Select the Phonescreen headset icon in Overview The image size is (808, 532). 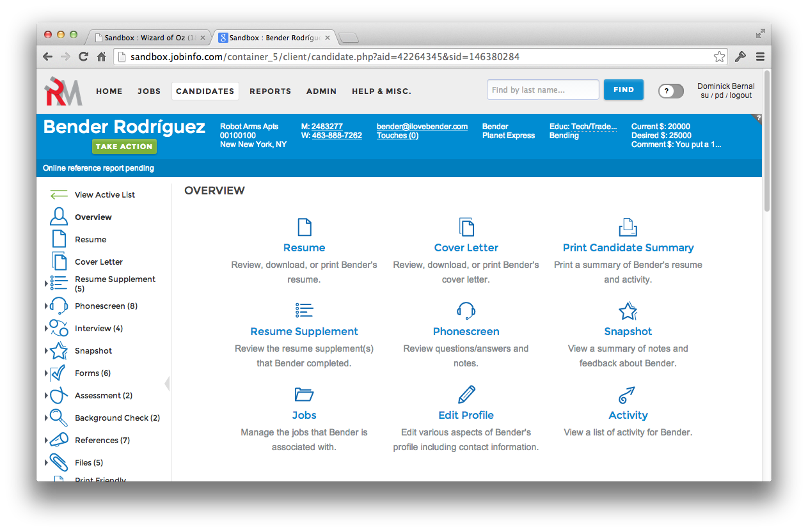point(466,311)
